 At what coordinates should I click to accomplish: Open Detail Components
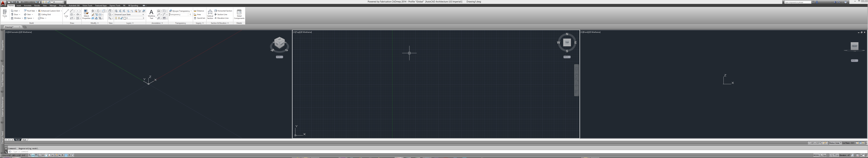pyautogui.click(x=239, y=14)
